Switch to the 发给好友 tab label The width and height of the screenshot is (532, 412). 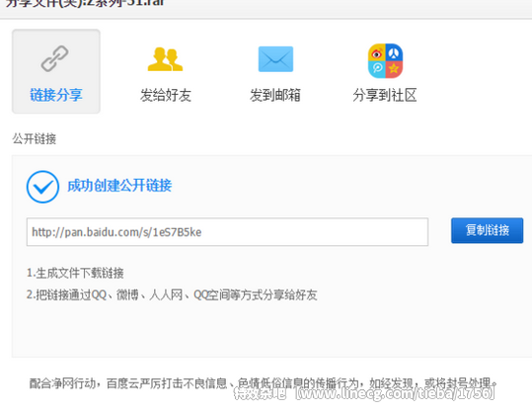[166, 95]
